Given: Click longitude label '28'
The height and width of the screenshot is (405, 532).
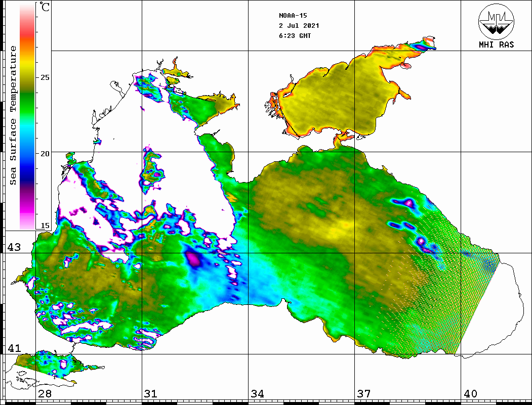Looking at the screenshot, I should click(x=45, y=394).
